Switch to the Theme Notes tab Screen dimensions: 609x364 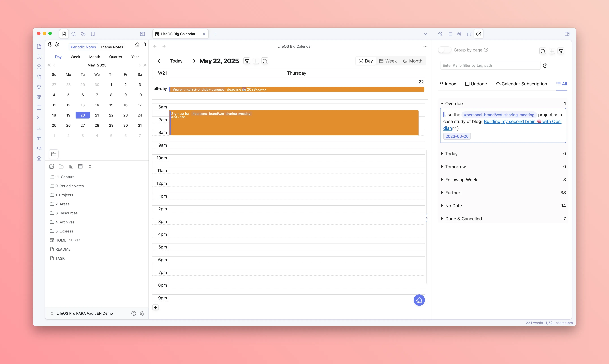111,47
